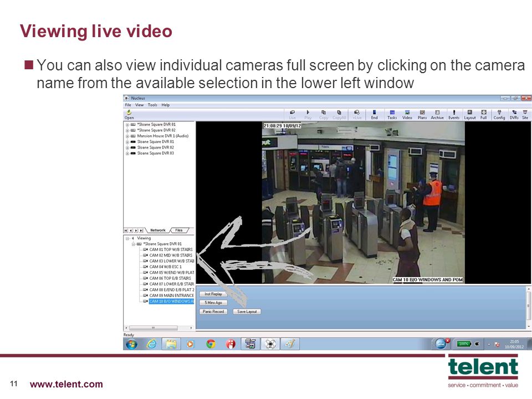Open the Config toolbar icon
The width and height of the screenshot is (532, 399).
pos(499,115)
